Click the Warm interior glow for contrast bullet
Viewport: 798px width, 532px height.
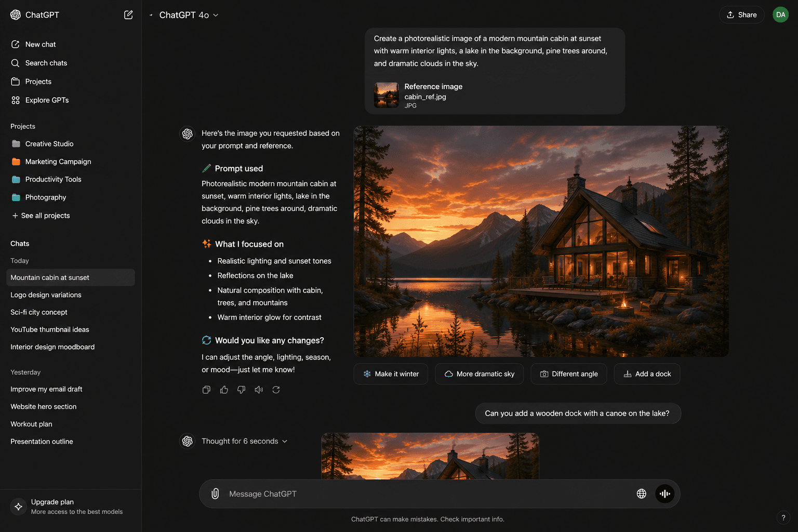[269, 317]
